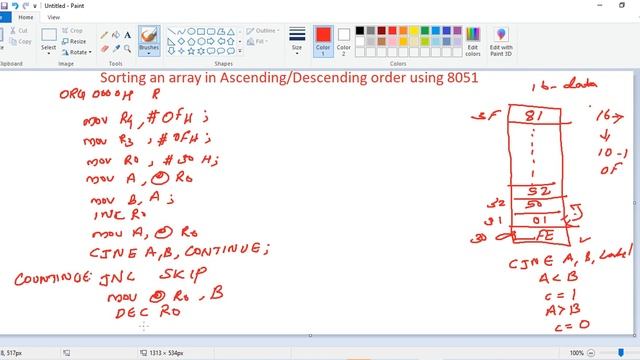Choose the black color swatch
This screenshot has height=360, width=640.
pyautogui.click(x=360, y=31)
